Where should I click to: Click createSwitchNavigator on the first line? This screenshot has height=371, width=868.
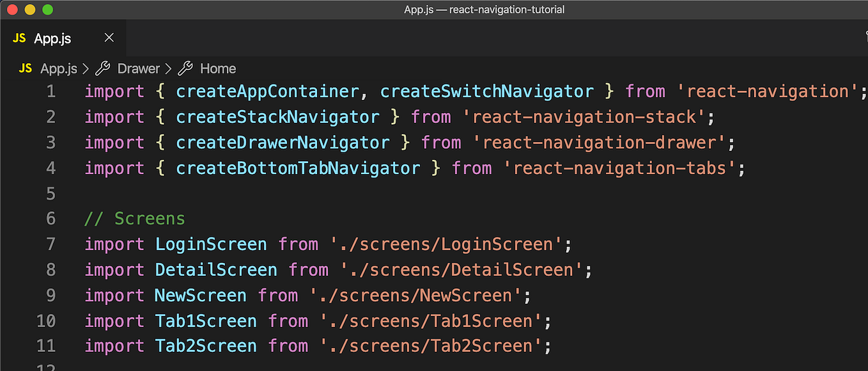pyautogui.click(x=487, y=91)
